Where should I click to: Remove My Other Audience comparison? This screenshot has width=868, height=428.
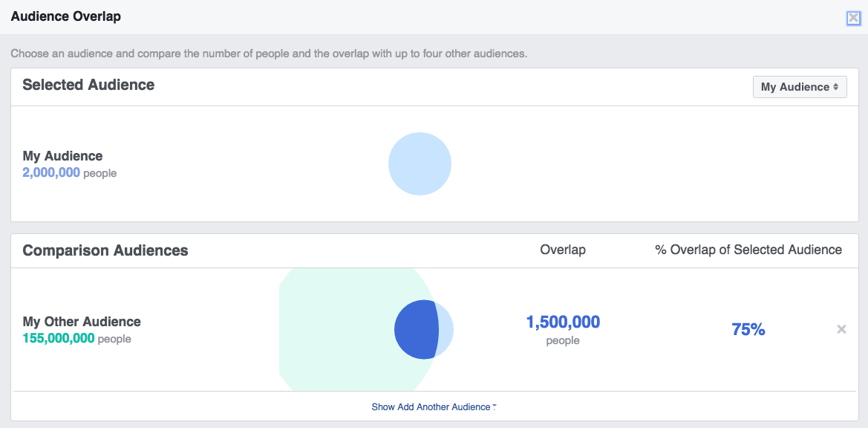pos(841,328)
